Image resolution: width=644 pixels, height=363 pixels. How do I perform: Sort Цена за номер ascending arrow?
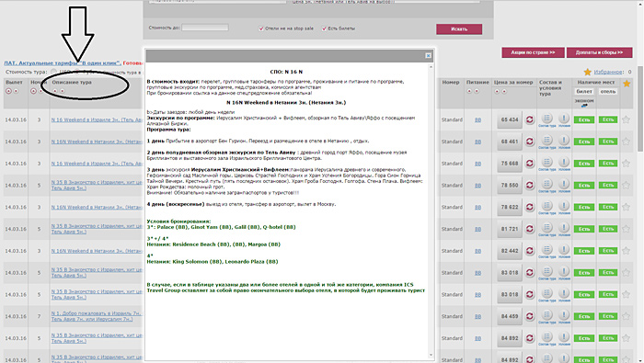click(497, 91)
